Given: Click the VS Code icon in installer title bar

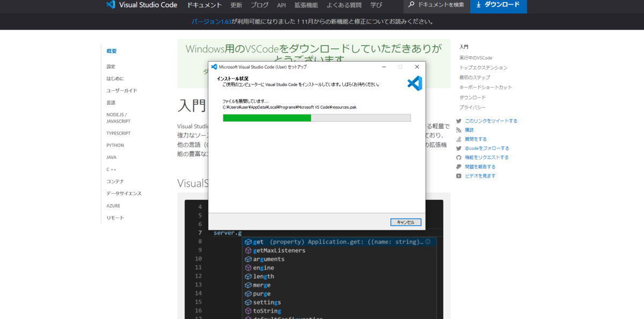Looking at the screenshot, I should (214, 67).
